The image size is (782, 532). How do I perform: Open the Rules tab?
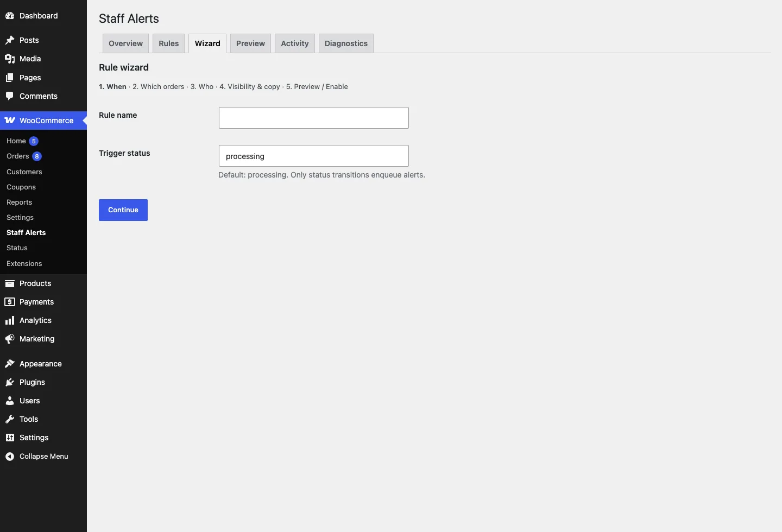169,43
